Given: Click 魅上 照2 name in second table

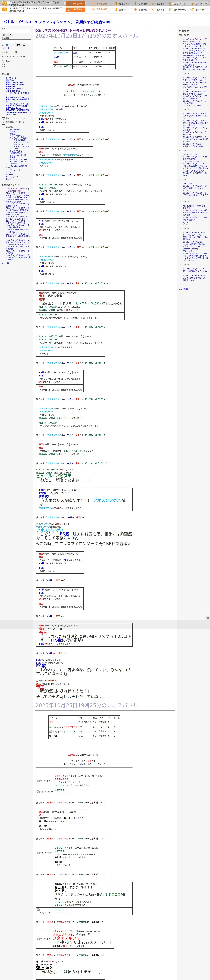Looking at the screenshot, I should tap(53, 736).
